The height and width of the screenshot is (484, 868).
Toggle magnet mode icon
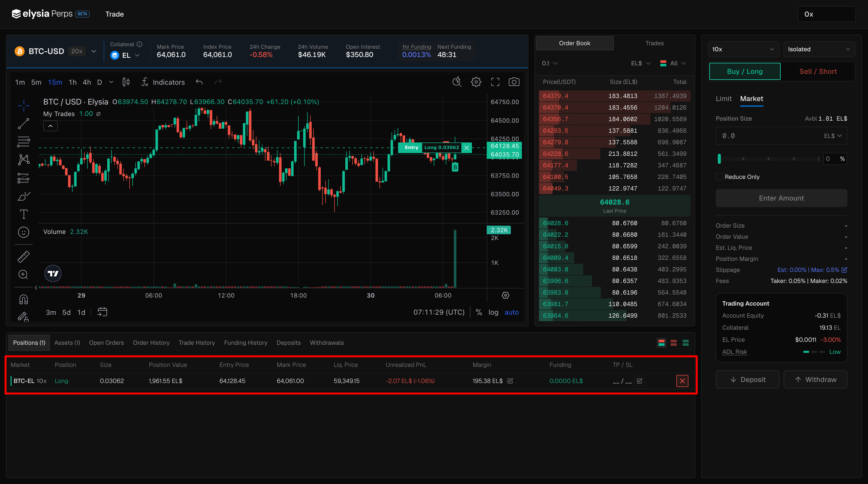pyautogui.click(x=24, y=299)
